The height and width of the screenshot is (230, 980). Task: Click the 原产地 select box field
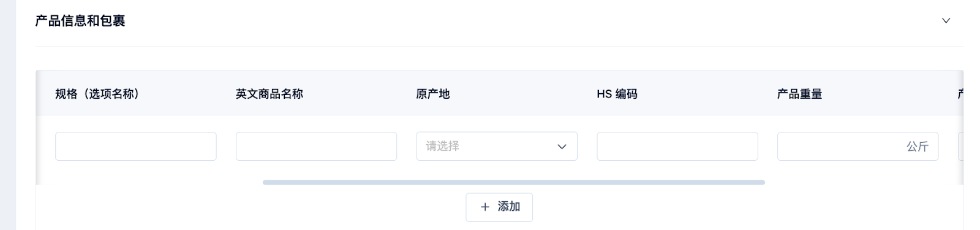(x=497, y=146)
